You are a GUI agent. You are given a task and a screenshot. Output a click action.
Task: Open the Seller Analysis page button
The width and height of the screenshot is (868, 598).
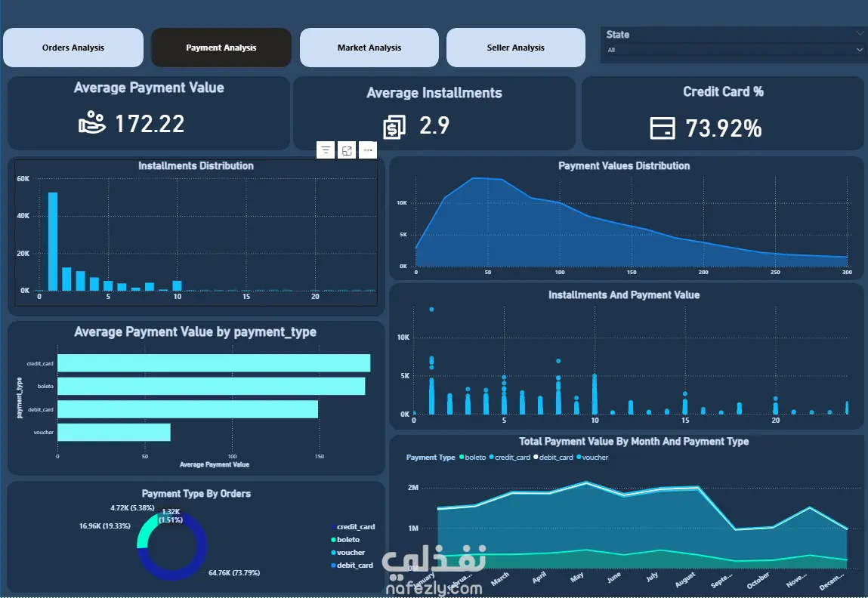pyautogui.click(x=516, y=48)
